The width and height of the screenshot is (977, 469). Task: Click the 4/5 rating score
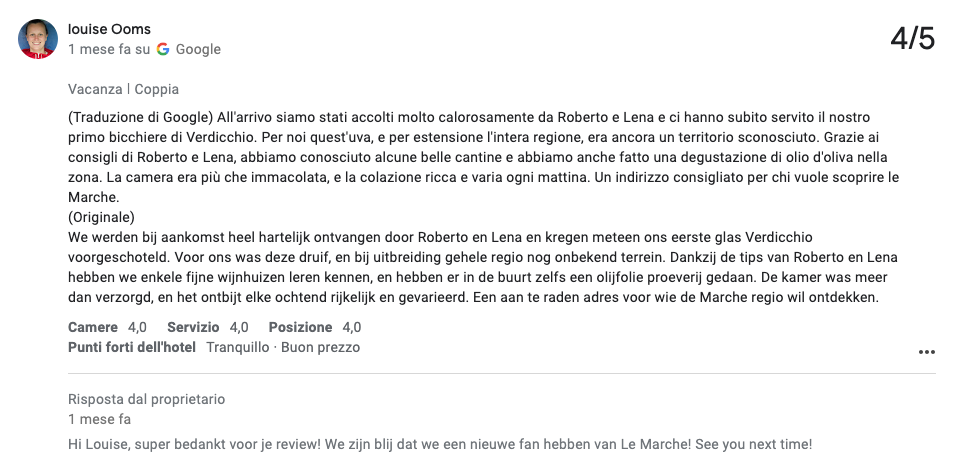point(912,39)
